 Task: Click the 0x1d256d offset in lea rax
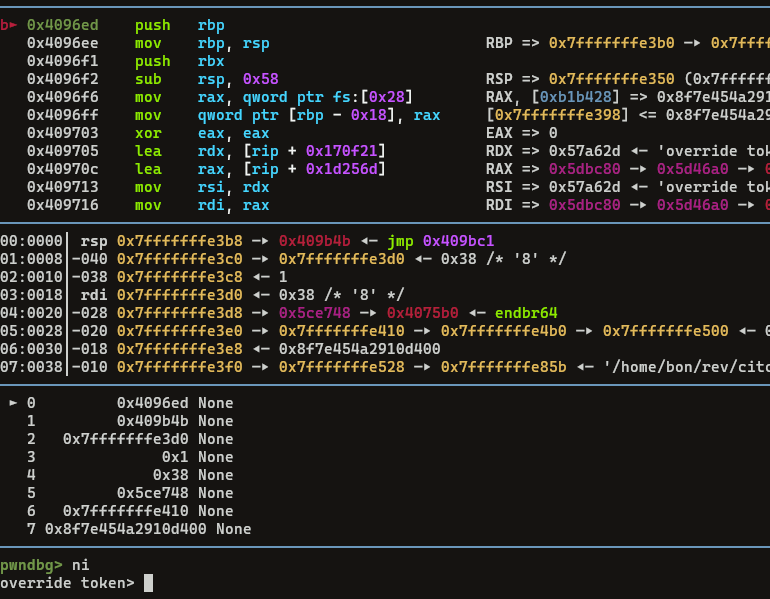341,169
